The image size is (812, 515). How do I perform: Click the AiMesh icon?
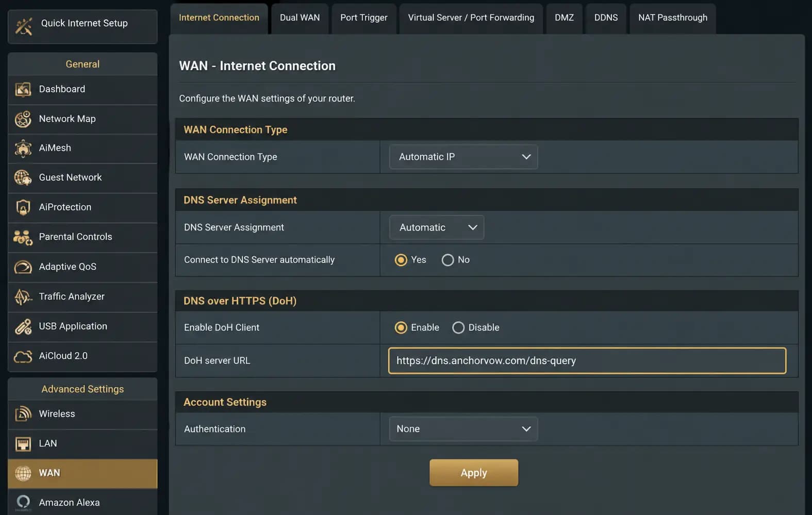23,148
